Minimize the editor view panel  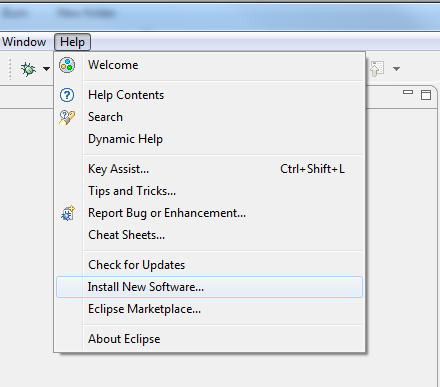[x=408, y=93]
